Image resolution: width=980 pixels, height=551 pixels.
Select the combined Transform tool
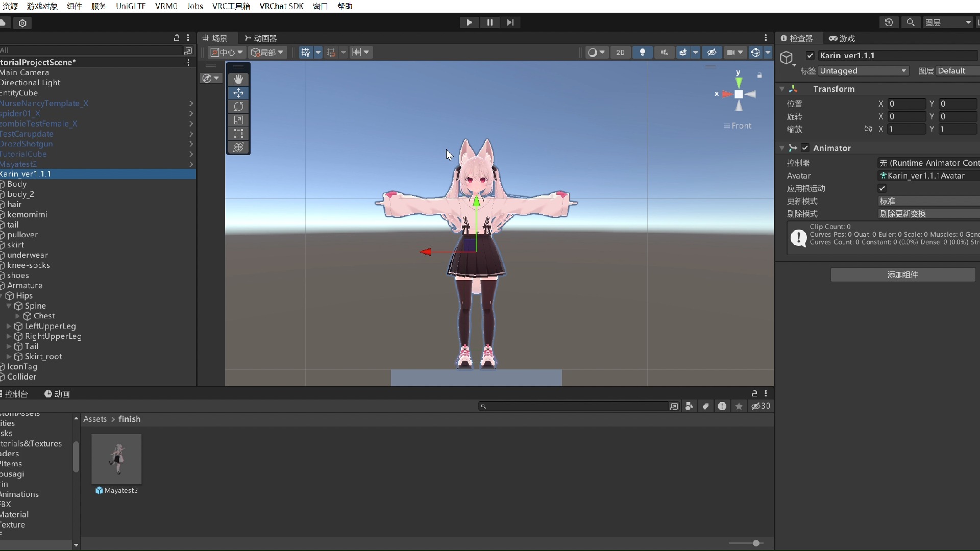coord(238,147)
